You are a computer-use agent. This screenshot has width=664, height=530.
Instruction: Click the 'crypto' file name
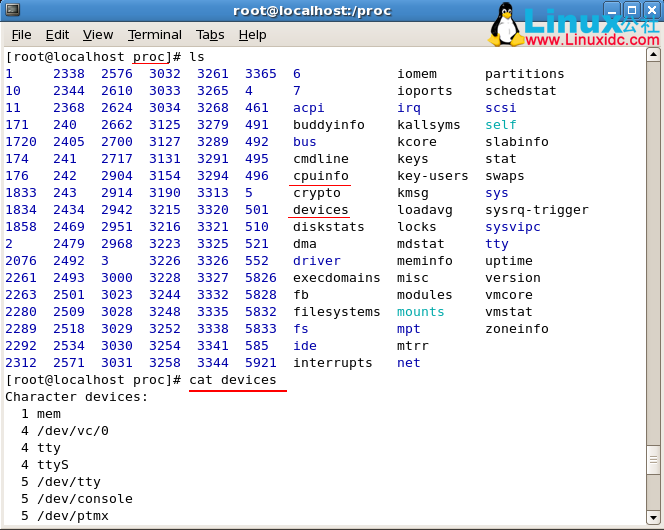pos(317,193)
